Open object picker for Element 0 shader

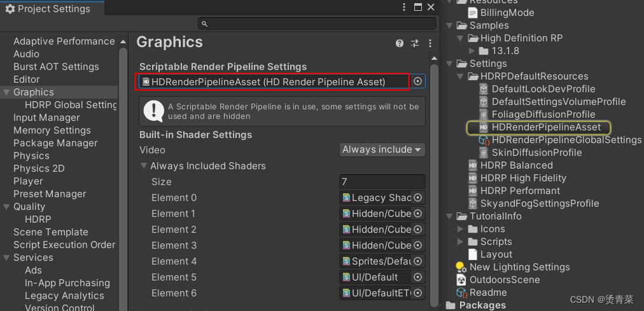[417, 198]
